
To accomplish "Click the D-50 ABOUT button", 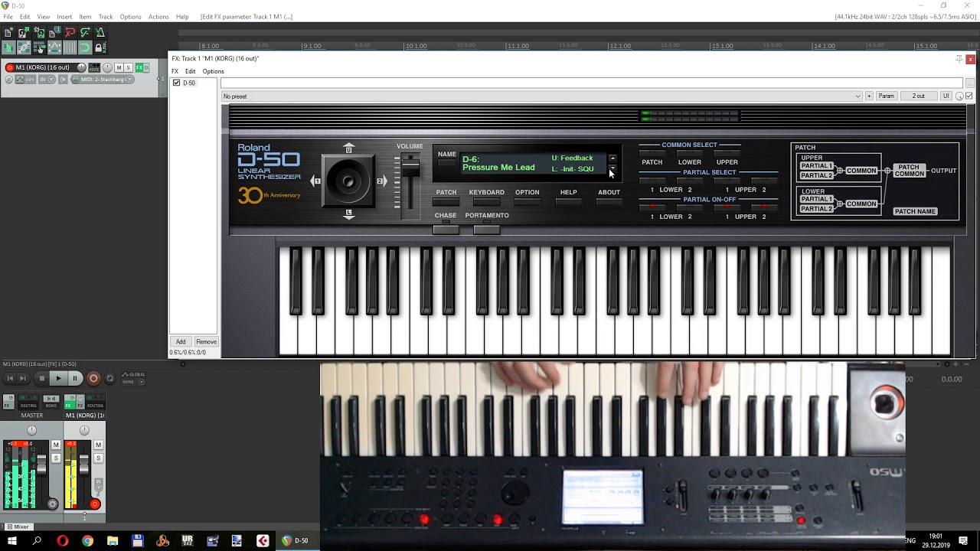I will coord(609,202).
